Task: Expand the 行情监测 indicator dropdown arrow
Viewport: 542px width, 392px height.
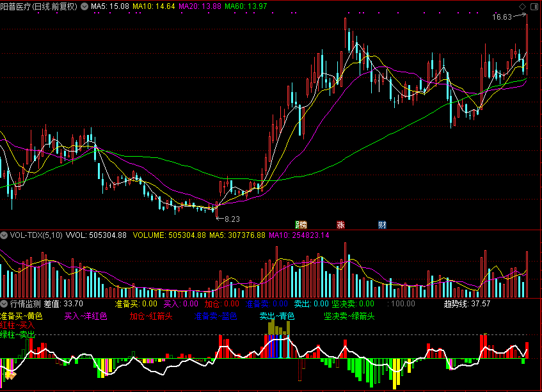Action: tap(4, 304)
